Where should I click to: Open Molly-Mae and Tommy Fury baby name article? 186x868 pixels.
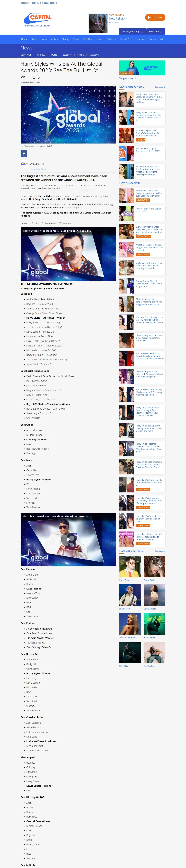coord(149,265)
